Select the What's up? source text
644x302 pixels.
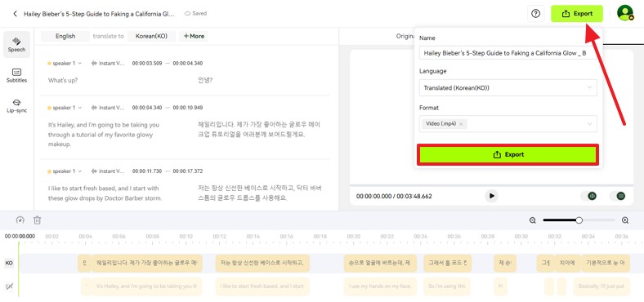(63, 81)
